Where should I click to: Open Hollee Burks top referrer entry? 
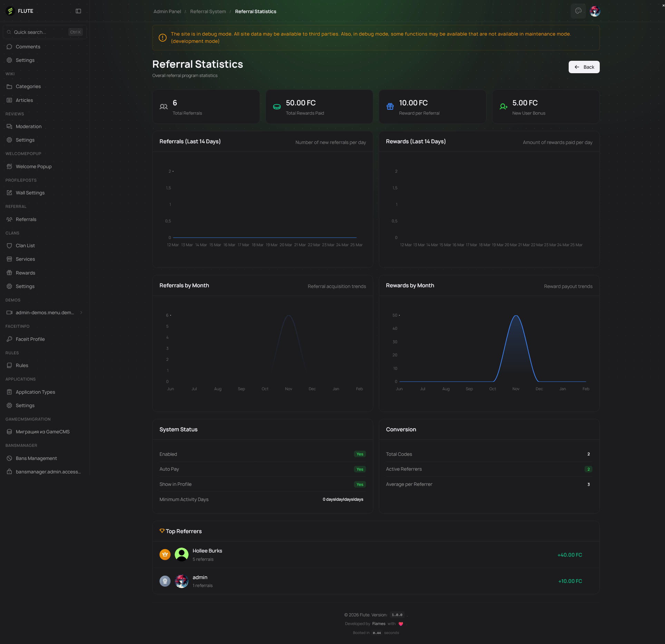tap(207, 551)
